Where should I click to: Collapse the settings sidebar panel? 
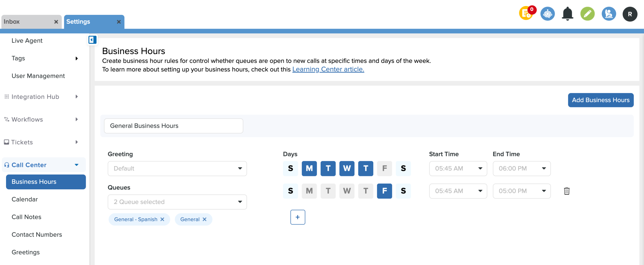[92, 40]
